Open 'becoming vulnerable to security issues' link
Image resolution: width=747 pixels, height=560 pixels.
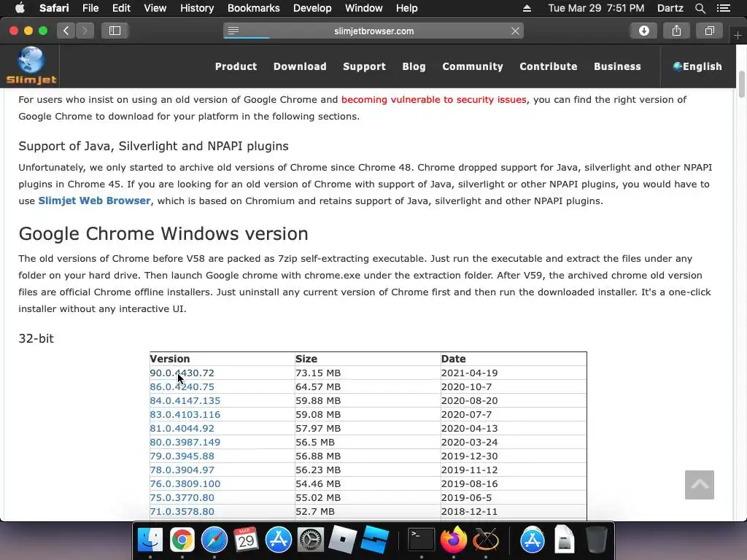pos(434,99)
